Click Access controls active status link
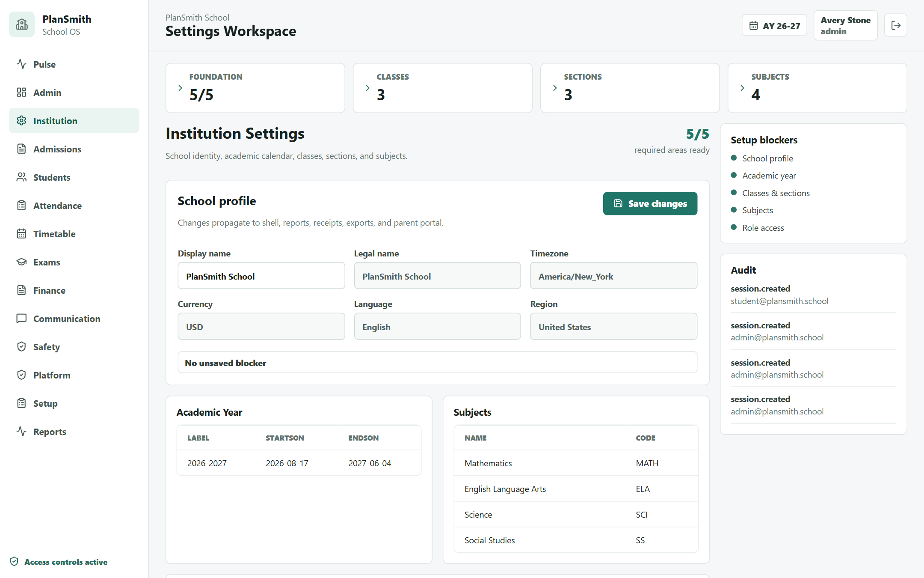Screen dimensions: 924x578 coord(59,562)
